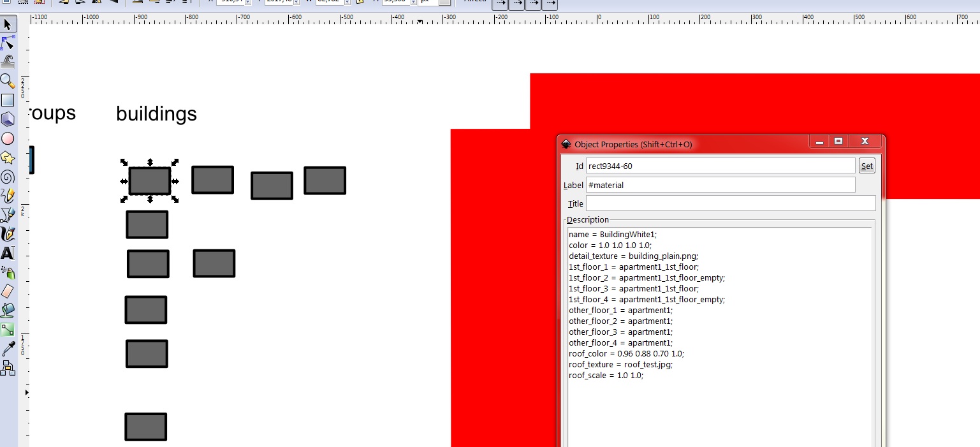Activate the Eraser tool
The height and width of the screenshot is (447, 980).
pyautogui.click(x=8, y=291)
